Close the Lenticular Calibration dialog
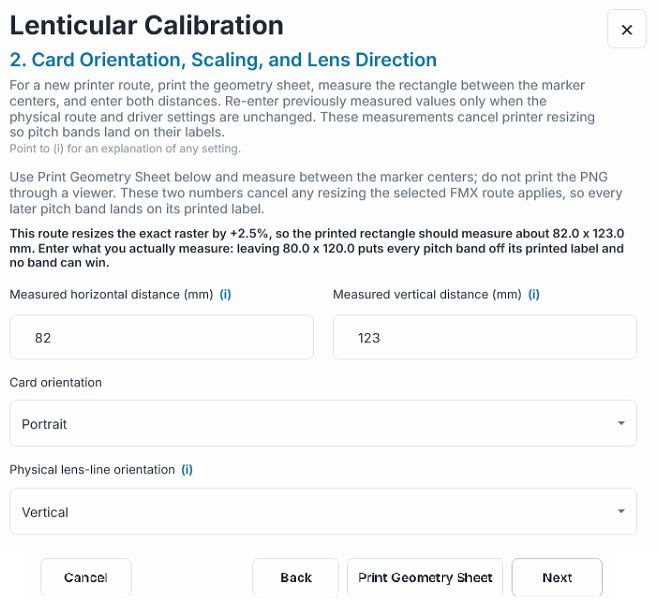The width and height of the screenshot is (658, 611). (x=626, y=29)
